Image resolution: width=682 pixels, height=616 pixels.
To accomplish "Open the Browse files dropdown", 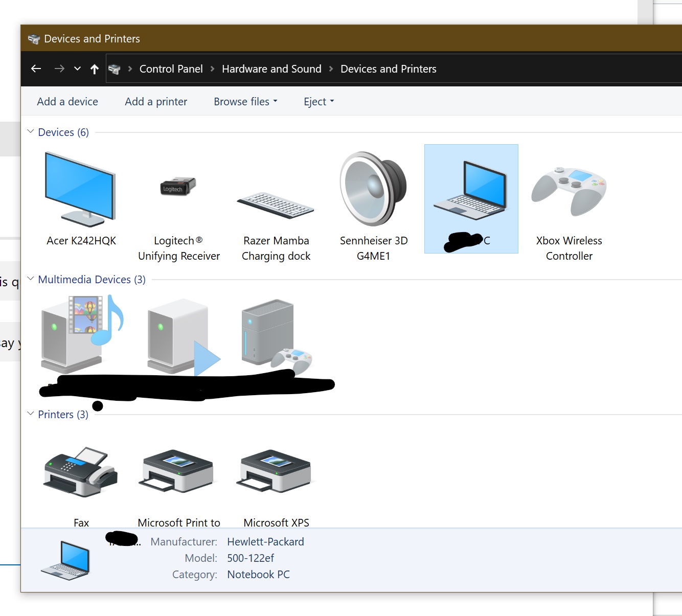I will 245,102.
